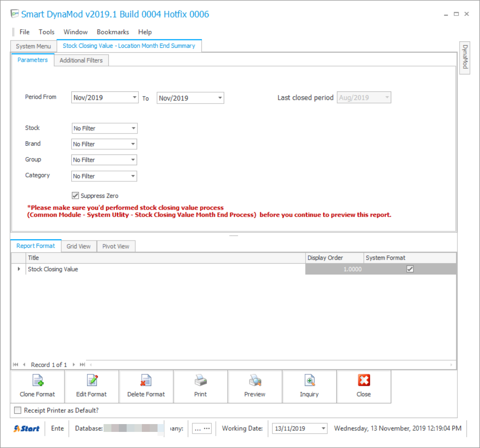This screenshot has width=480, height=448.
Task: Click the 1.0000 display order cell
Action: [x=335, y=269]
